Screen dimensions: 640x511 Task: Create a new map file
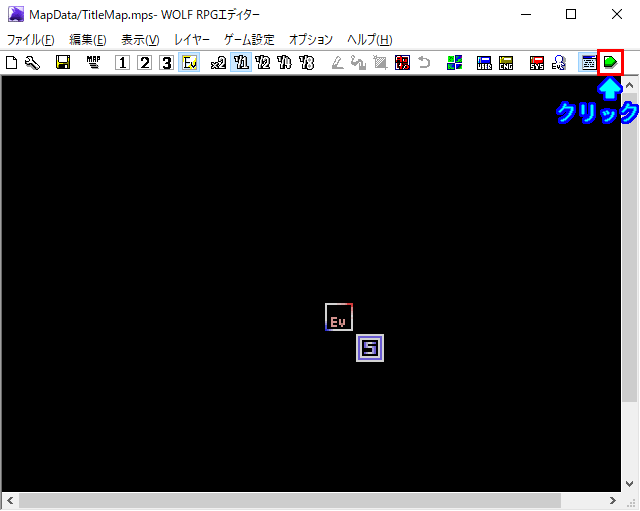click(11, 63)
